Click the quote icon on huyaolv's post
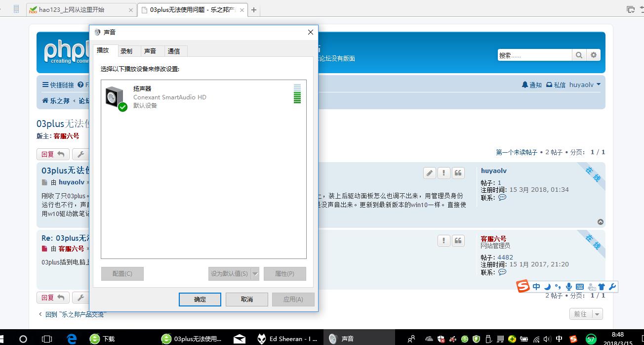The image size is (644, 345). (458, 172)
